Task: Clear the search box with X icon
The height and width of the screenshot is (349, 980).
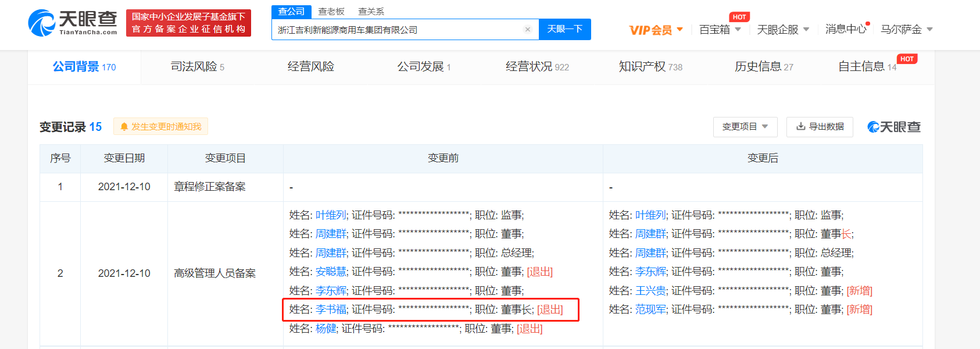Action: 527,30
